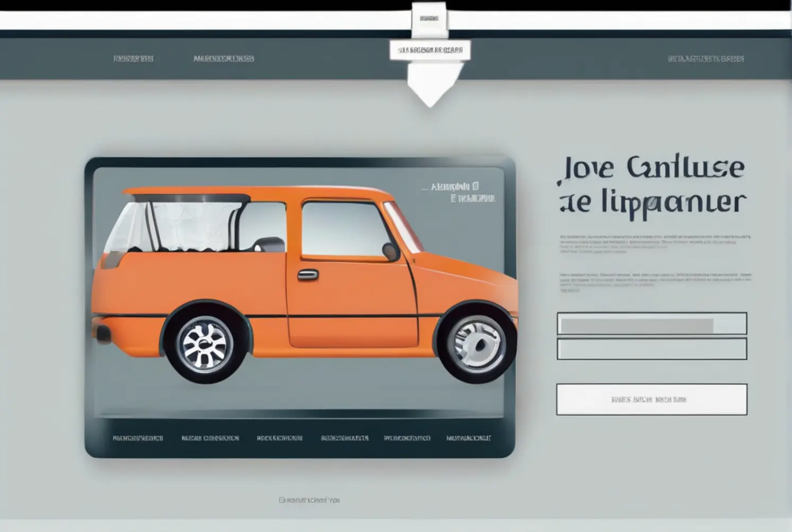Focus the empty lower form input field
792x532 pixels.
[652, 349]
